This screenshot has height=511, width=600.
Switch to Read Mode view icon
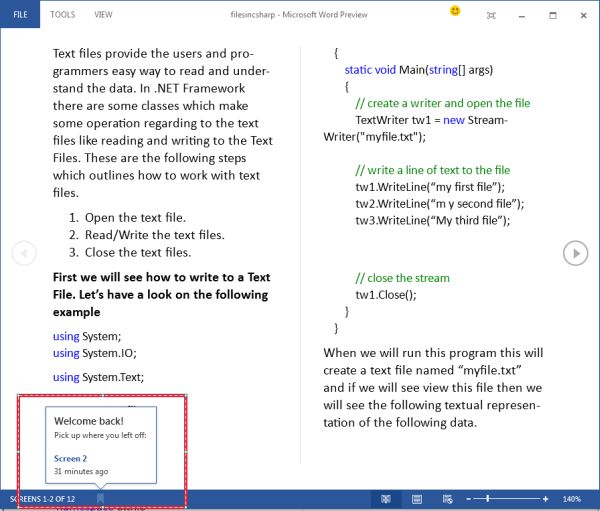click(x=386, y=499)
